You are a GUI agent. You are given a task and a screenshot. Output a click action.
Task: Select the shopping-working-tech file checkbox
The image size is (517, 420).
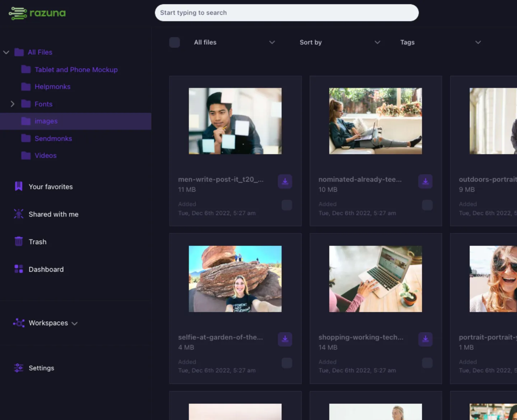(427, 363)
